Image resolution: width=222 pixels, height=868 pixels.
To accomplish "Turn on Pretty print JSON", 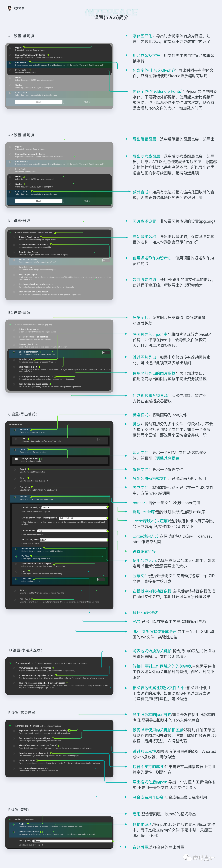I will click(14, 761).
